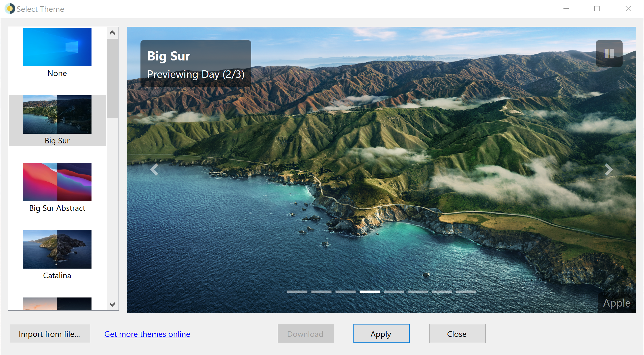Click theme list vertical scrollbar thumb
644x355 pixels.
pyautogui.click(x=112, y=78)
